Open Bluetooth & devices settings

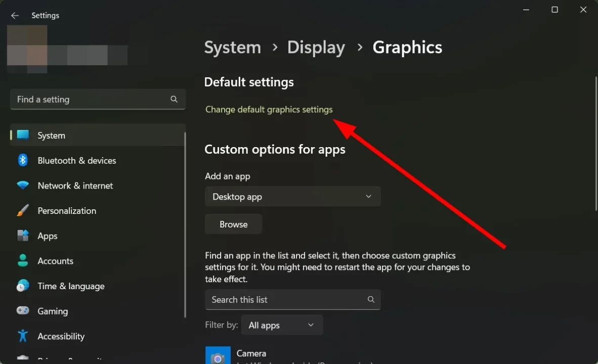click(76, 160)
